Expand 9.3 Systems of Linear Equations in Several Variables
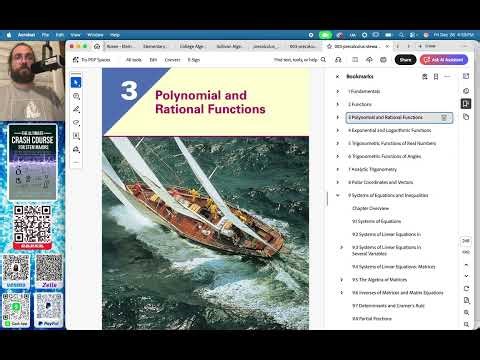 (342, 247)
